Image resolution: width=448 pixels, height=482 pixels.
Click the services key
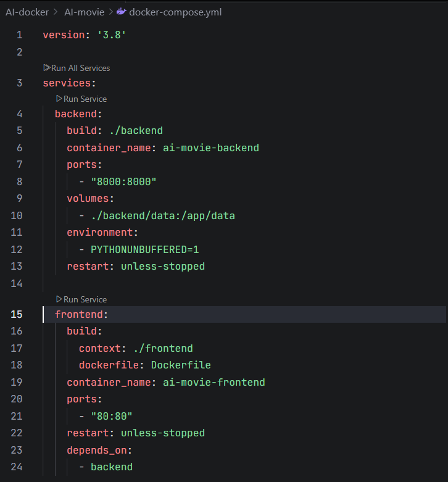coord(67,83)
